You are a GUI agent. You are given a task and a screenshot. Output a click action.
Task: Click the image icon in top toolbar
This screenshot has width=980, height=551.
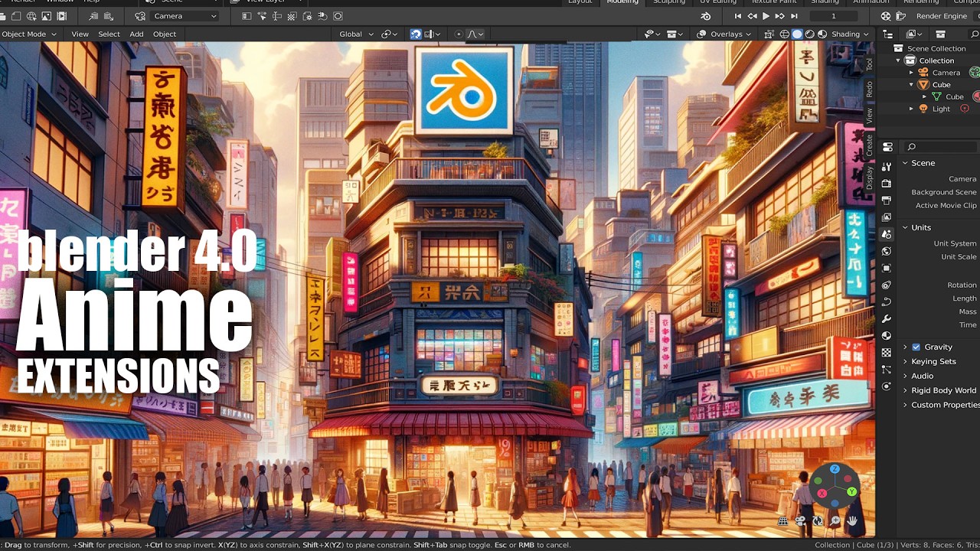[47, 16]
